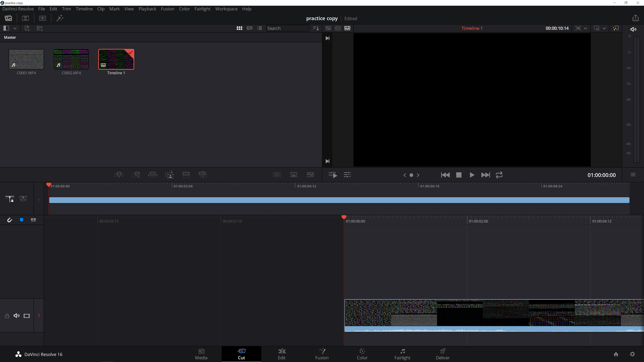Jump to next edit arrow
This screenshot has height=362, width=644.
[418, 175]
